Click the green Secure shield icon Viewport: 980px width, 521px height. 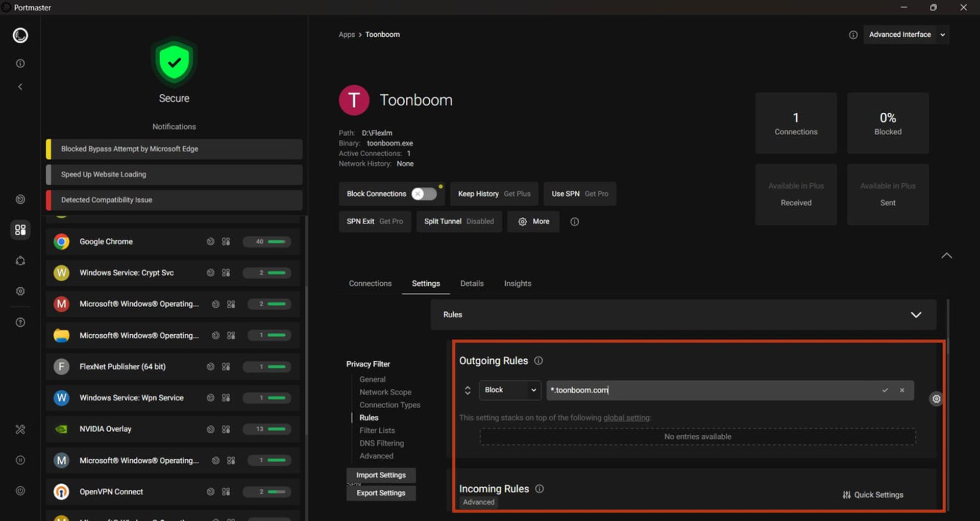(x=174, y=62)
